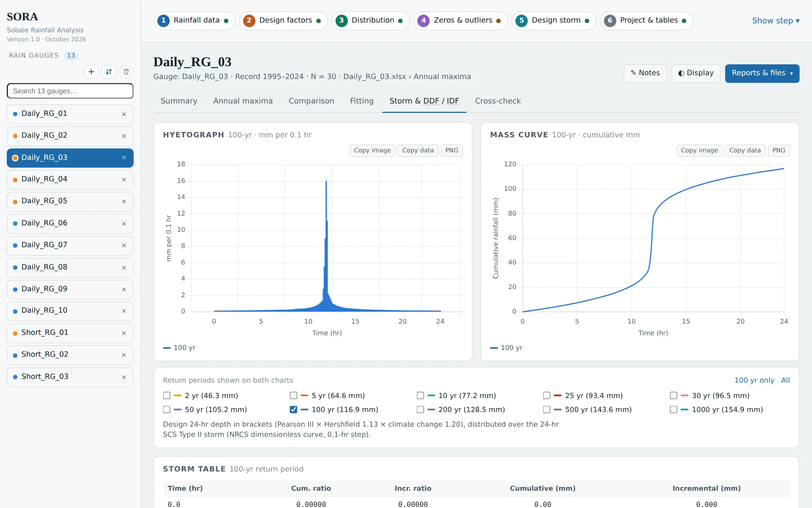The height and width of the screenshot is (508, 812).
Task: Copy data from the mass curve chart
Action: (745, 151)
